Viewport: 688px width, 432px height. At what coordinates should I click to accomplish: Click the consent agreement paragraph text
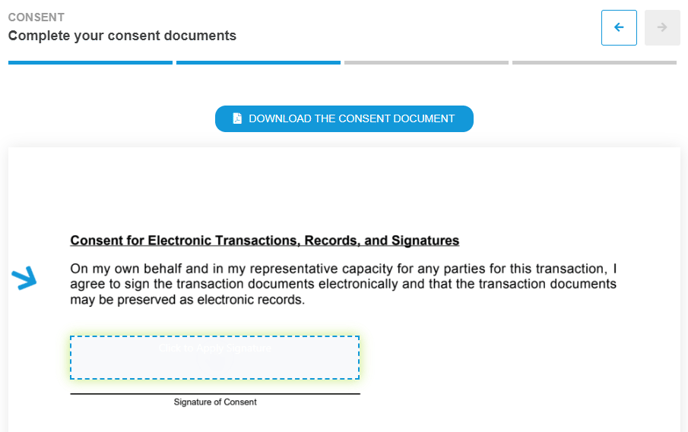[x=343, y=284]
